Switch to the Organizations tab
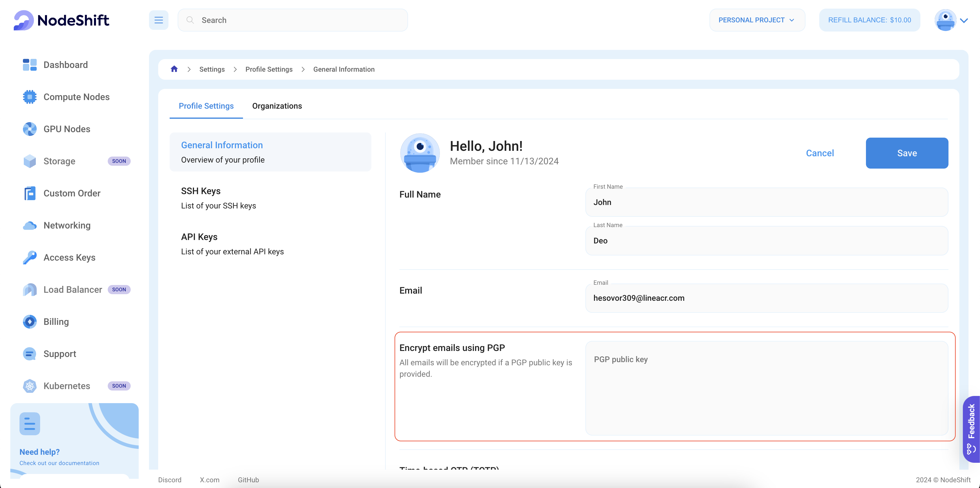The width and height of the screenshot is (980, 488). [277, 106]
